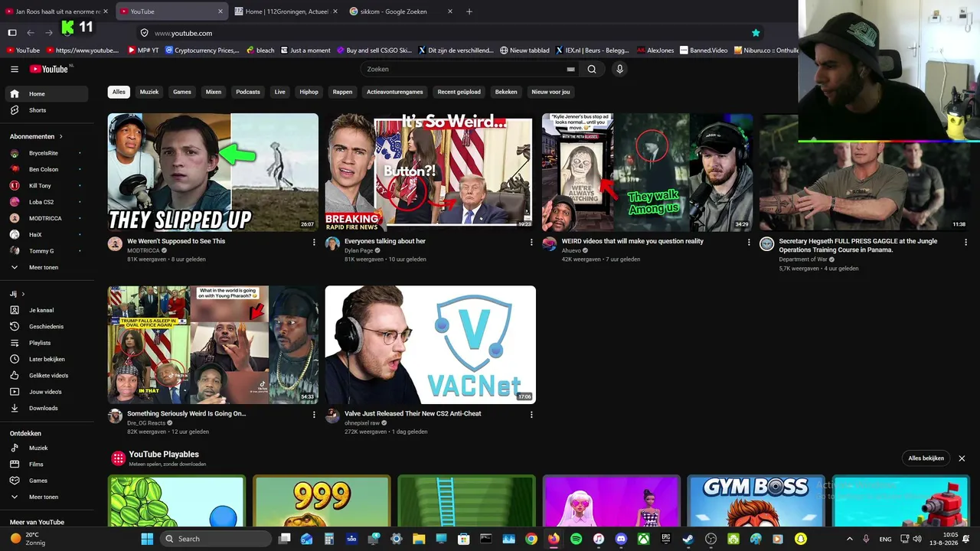Filter feed by Games chip
The height and width of the screenshot is (551, 980).
click(182, 92)
